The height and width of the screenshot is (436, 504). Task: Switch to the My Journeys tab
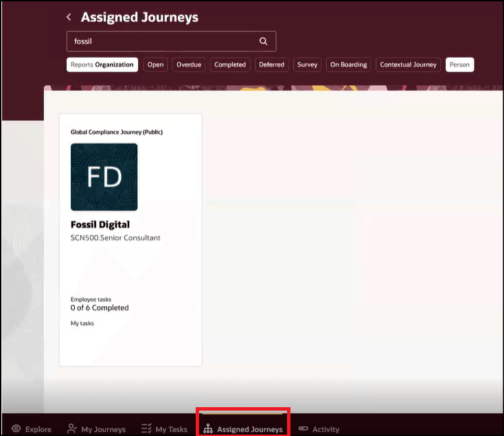point(96,429)
